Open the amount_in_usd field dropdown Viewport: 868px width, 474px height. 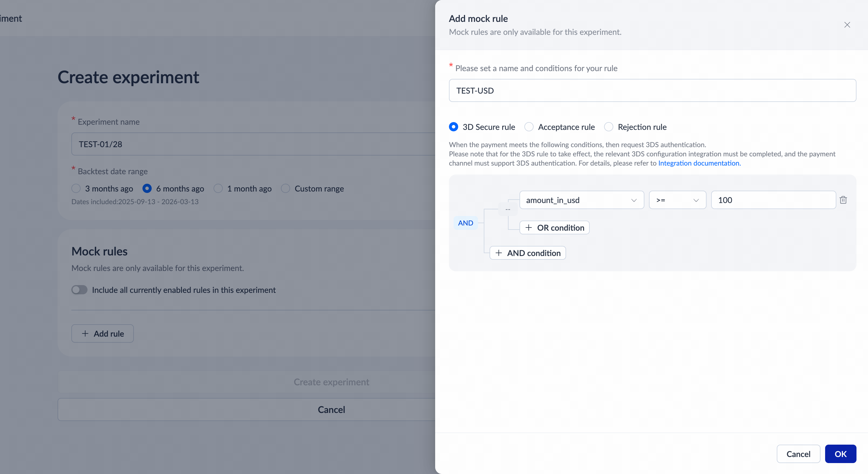click(x=581, y=200)
